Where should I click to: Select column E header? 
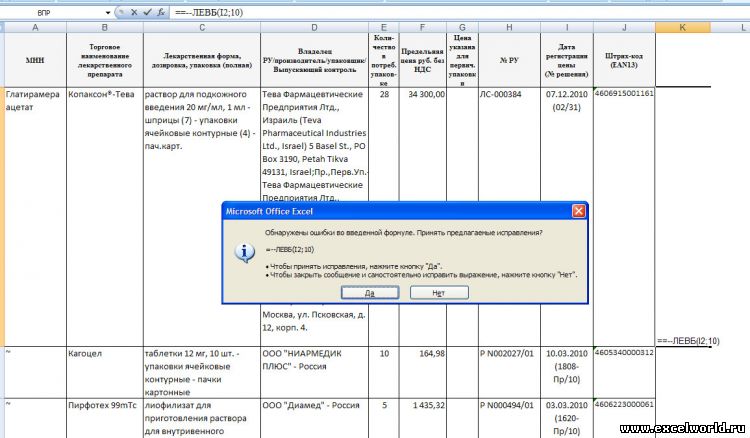[384, 27]
